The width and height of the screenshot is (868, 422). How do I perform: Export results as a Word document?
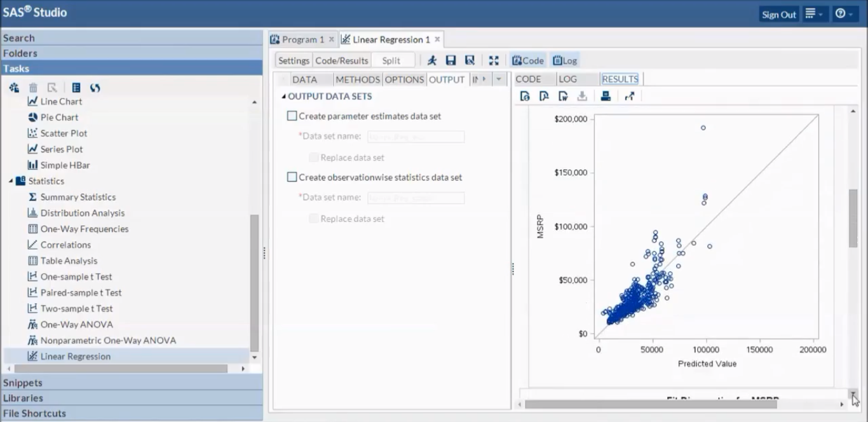click(x=564, y=95)
